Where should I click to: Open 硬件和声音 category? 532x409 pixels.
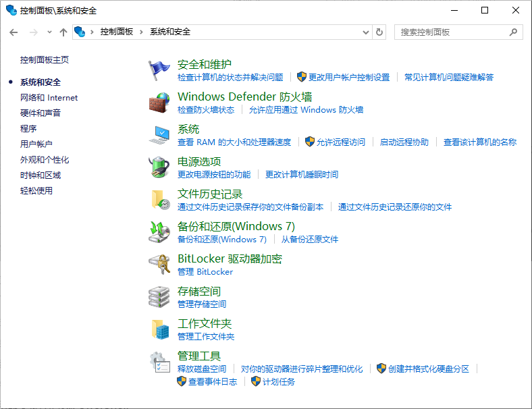point(41,113)
